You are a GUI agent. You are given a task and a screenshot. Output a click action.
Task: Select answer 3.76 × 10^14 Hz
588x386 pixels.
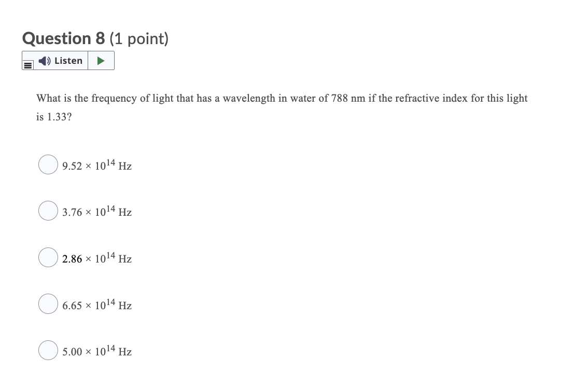coord(48,211)
